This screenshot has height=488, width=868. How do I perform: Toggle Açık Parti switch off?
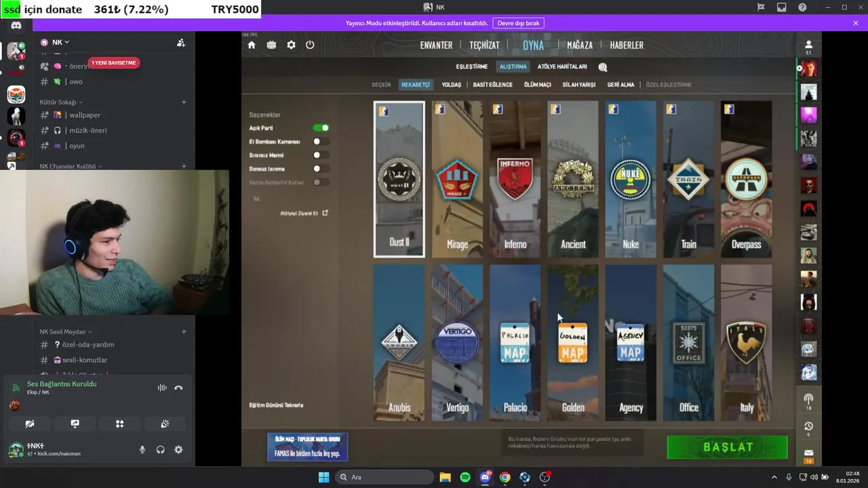pos(321,128)
